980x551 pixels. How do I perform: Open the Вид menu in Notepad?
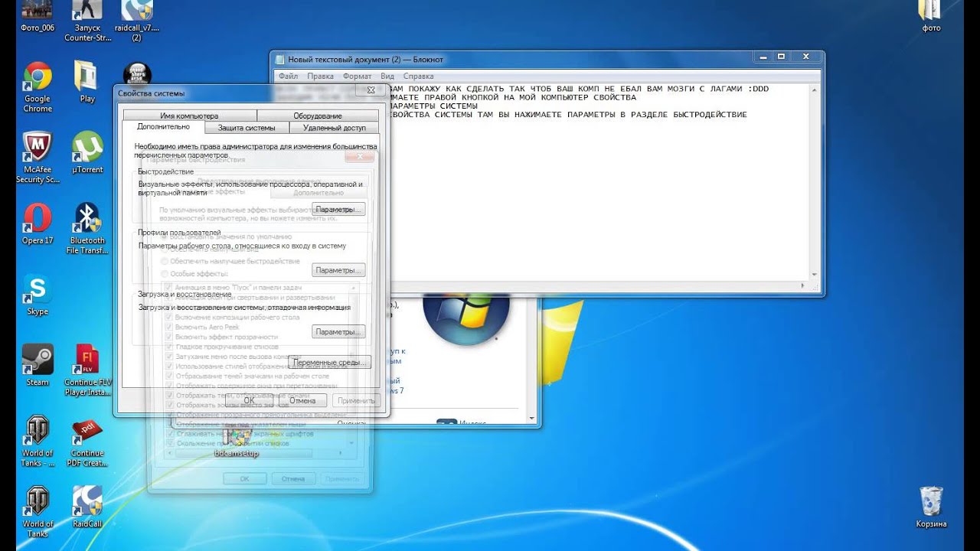point(387,77)
